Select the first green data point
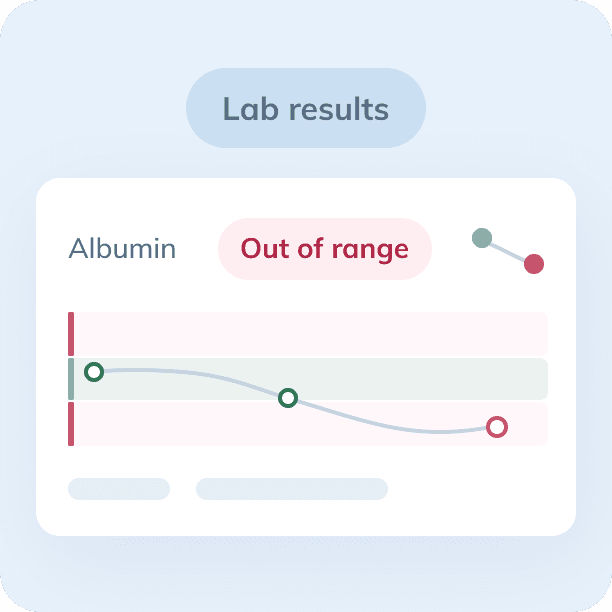The height and width of the screenshot is (612, 612). tap(94, 372)
